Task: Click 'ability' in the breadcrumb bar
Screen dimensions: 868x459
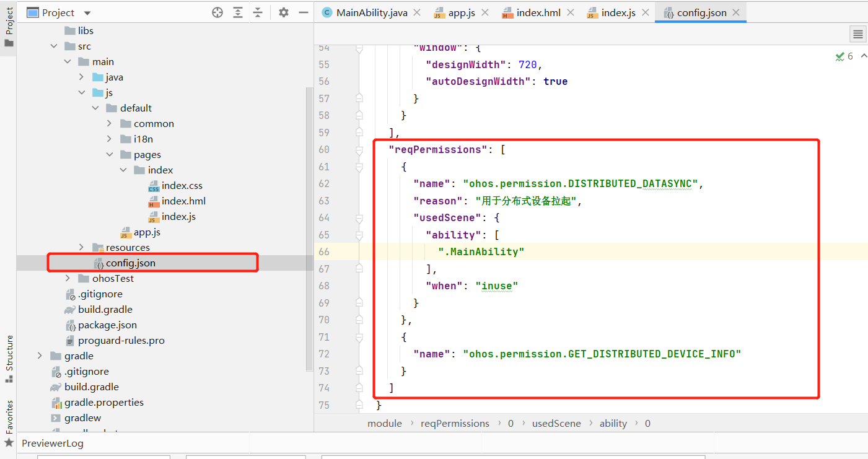Action: (x=613, y=424)
